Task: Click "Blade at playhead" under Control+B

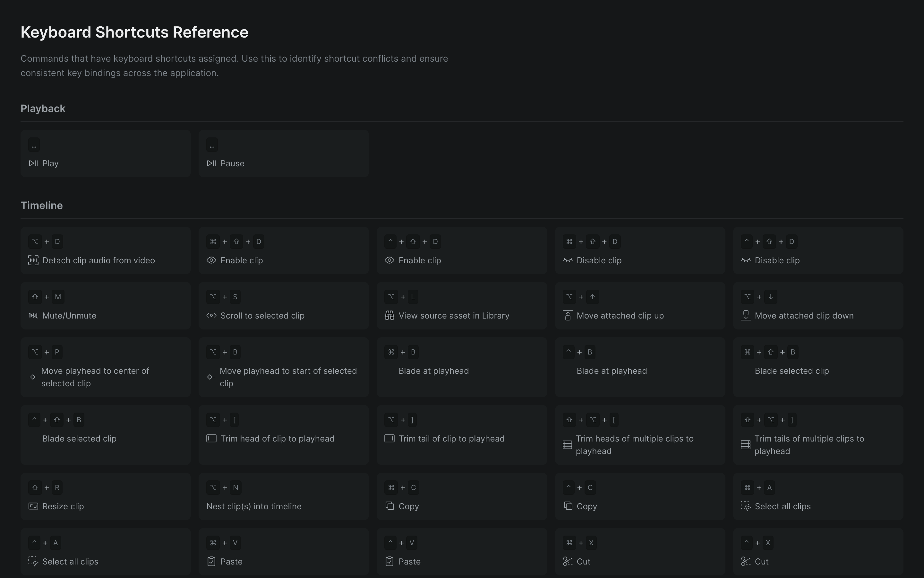Action: (612, 371)
